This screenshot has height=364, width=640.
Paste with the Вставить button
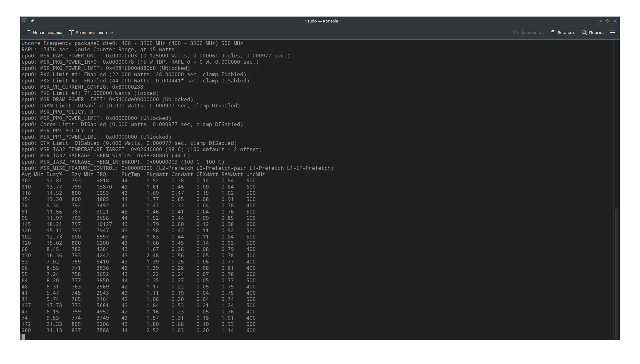pos(563,32)
